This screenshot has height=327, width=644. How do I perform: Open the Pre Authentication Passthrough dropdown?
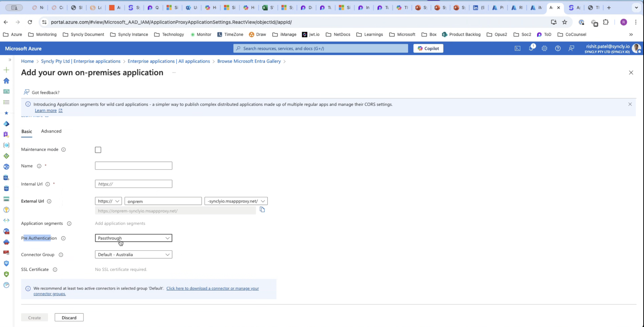pyautogui.click(x=134, y=238)
